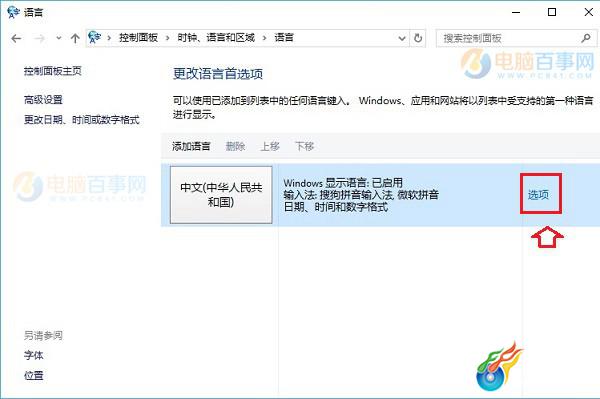The height and width of the screenshot is (399, 600).
Task: Close the 语言 window
Action: [x=589, y=12]
